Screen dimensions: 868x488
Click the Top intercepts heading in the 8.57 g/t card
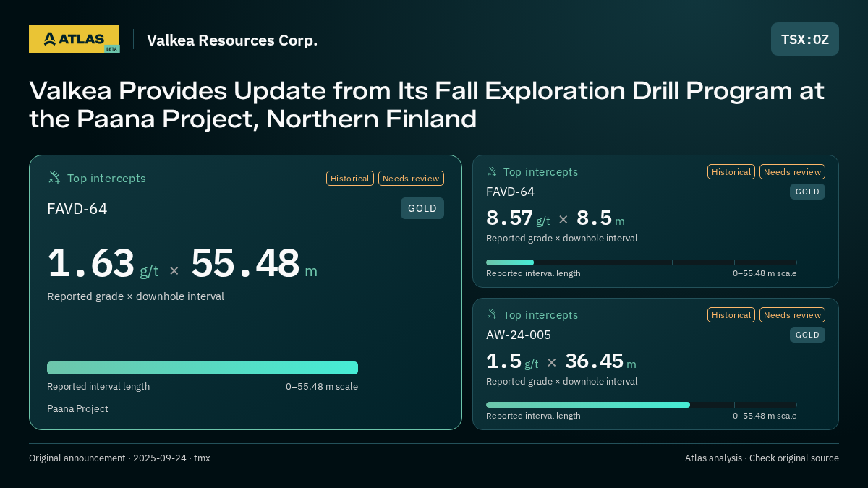click(x=541, y=172)
